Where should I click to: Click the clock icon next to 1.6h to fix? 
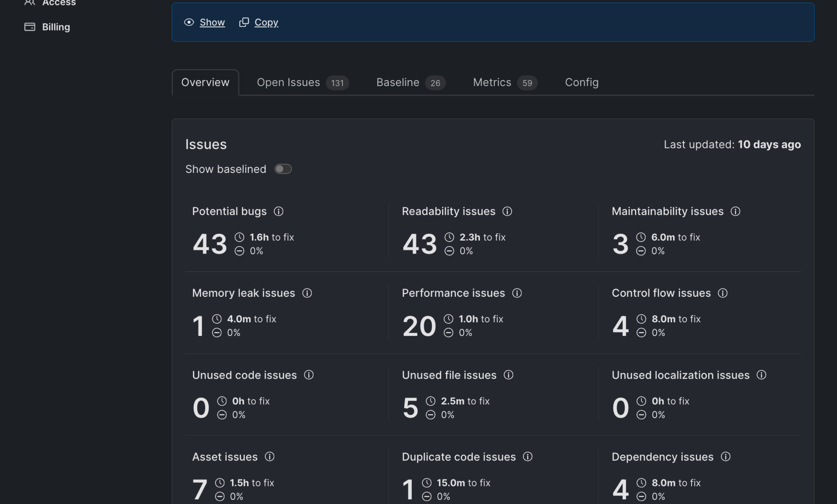pyautogui.click(x=239, y=237)
